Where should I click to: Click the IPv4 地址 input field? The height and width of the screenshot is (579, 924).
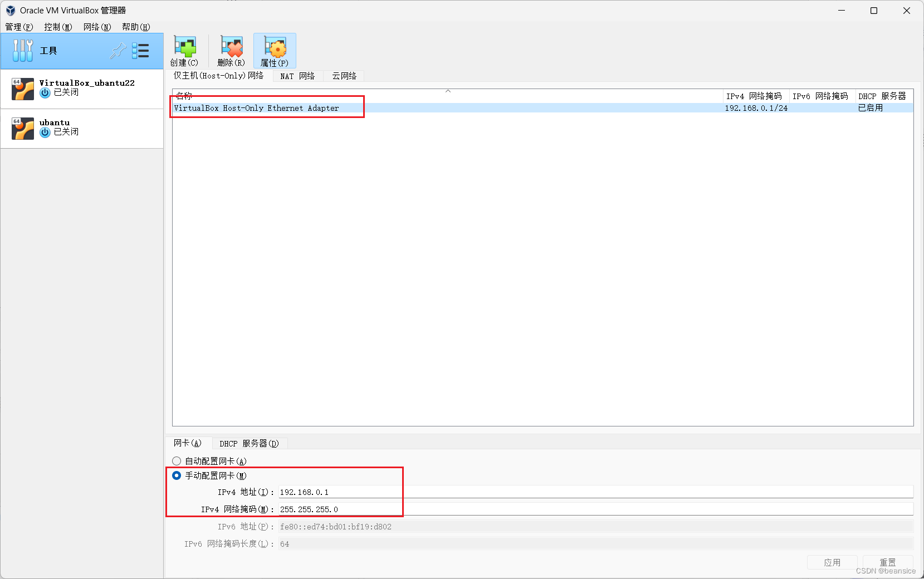point(596,492)
